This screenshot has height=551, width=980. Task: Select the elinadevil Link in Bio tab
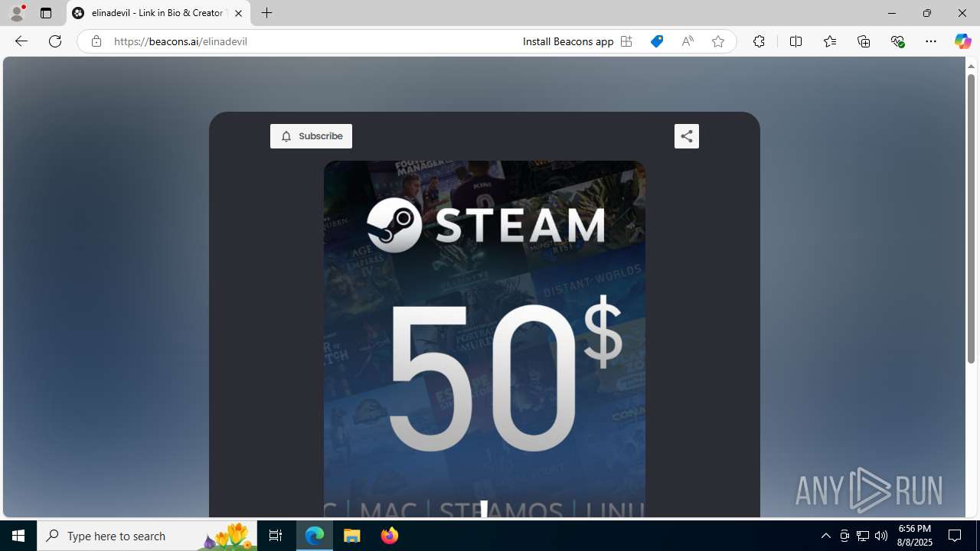pyautogui.click(x=158, y=13)
